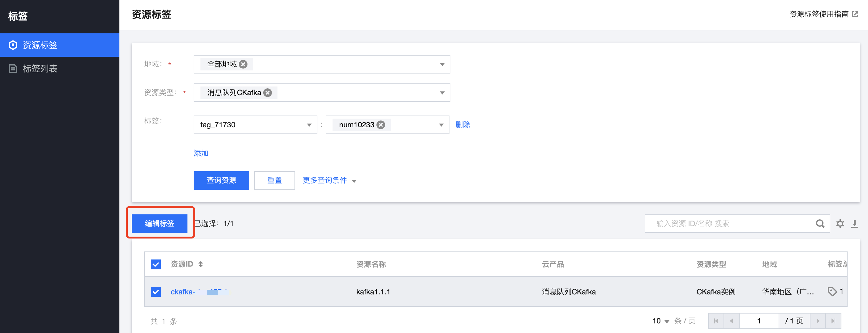Screen dimensions: 868x333
Task: Open 资源标签使用指南 external link
Action: click(819, 14)
